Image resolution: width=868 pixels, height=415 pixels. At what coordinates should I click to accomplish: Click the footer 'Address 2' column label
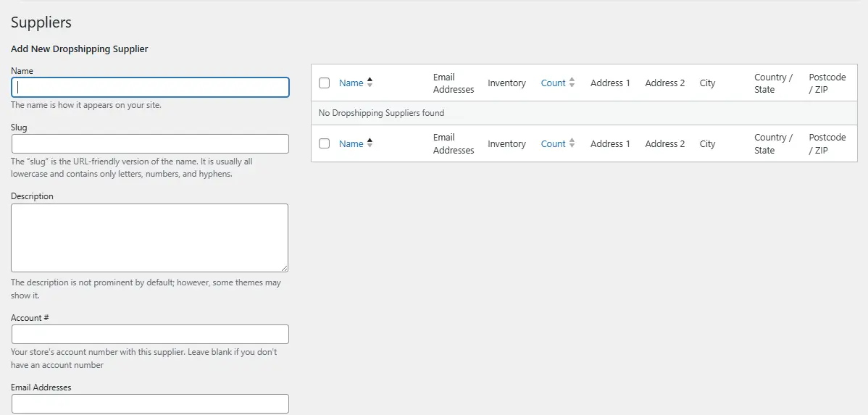tap(665, 143)
